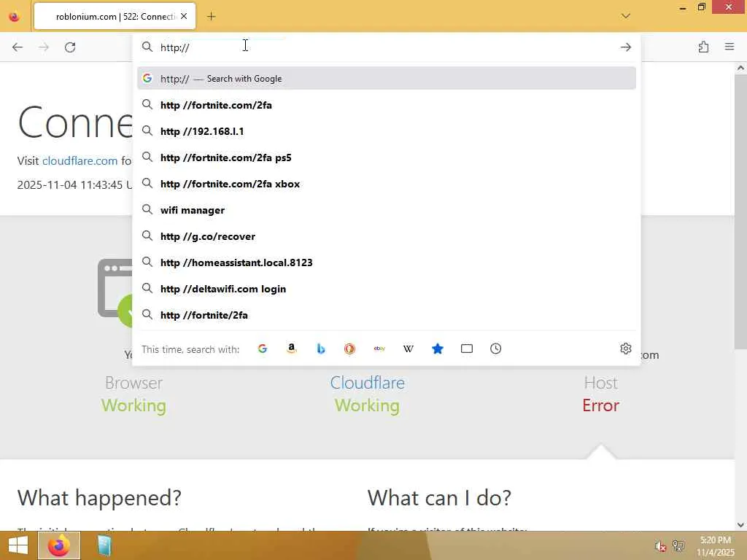Open a new tab with plus button
This screenshot has width=747, height=560.
point(211,17)
